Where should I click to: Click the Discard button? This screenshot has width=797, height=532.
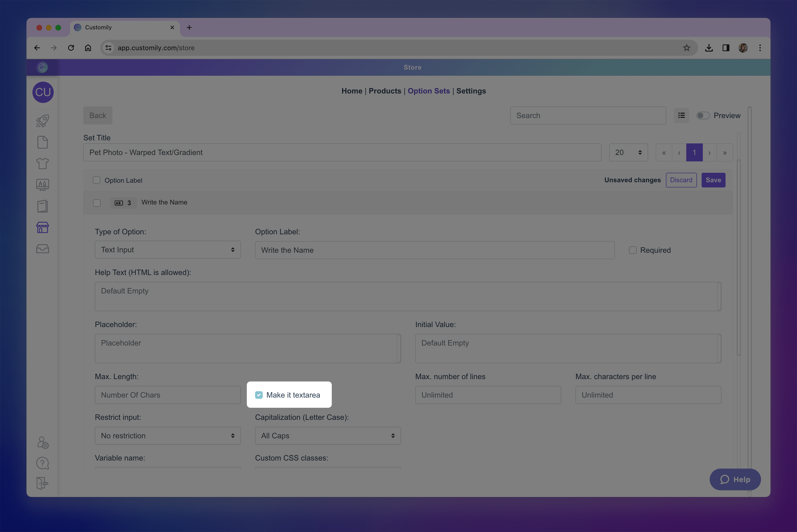tap(681, 180)
